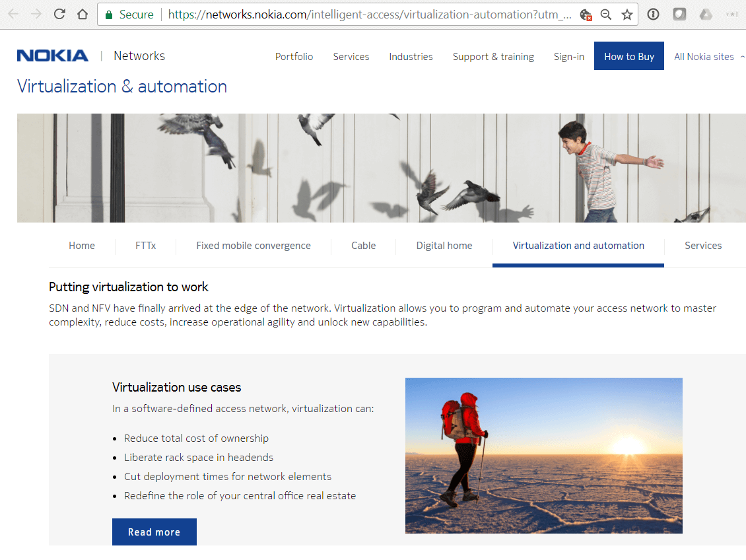This screenshot has width=746, height=560.
Task: Click the Nokia logo
Action: coord(52,55)
